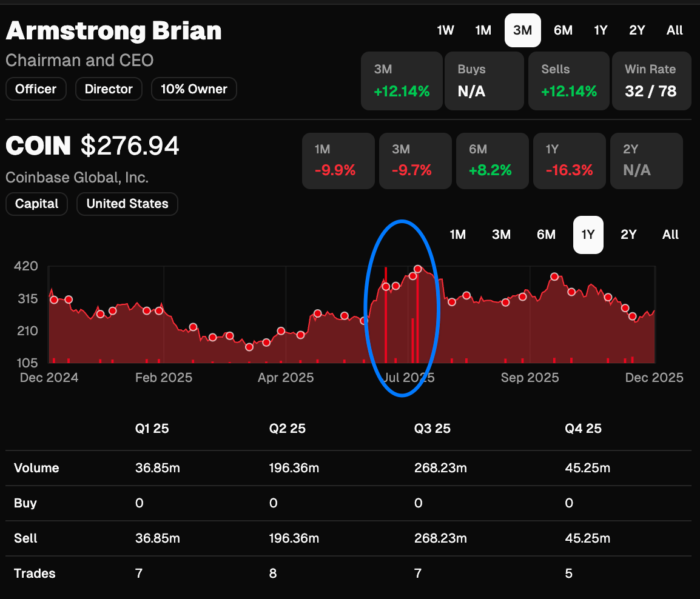This screenshot has height=599, width=700.
Task: Click the 10% Owner tag
Action: [x=194, y=89]
